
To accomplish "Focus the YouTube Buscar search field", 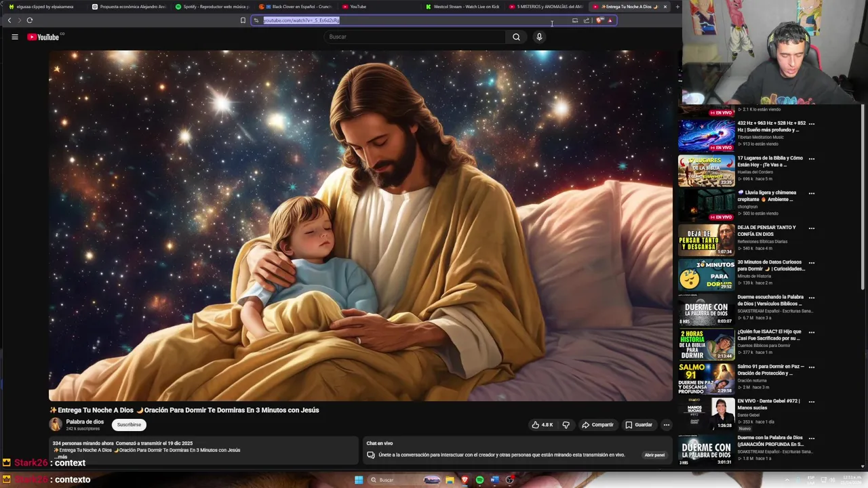I will coord(415,37).
